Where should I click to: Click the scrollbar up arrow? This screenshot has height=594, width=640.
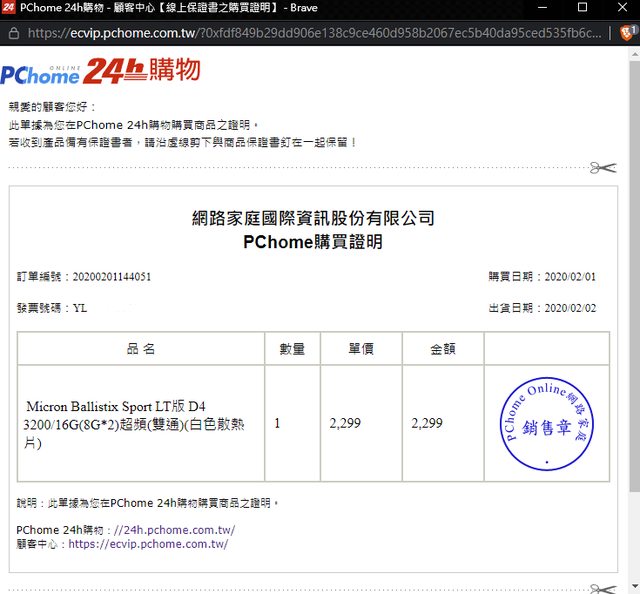633,57
